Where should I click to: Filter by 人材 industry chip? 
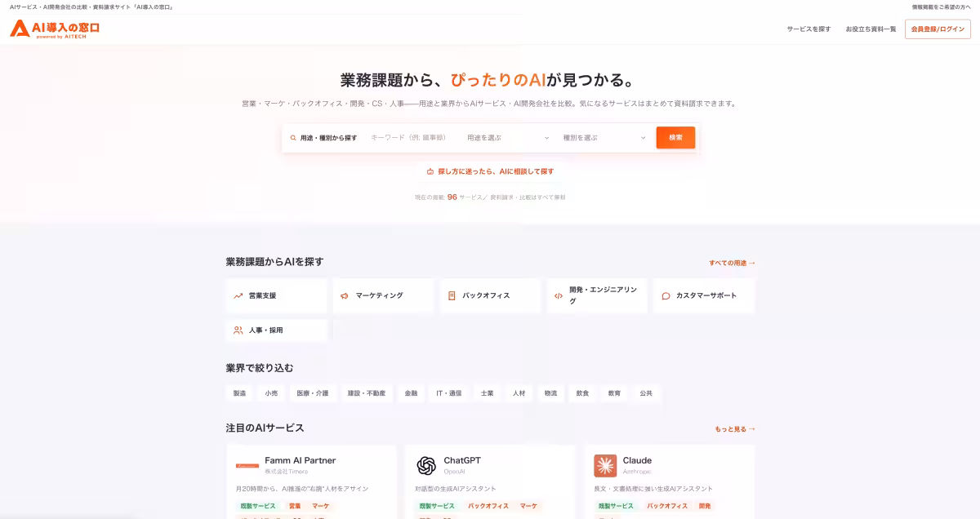519,393
